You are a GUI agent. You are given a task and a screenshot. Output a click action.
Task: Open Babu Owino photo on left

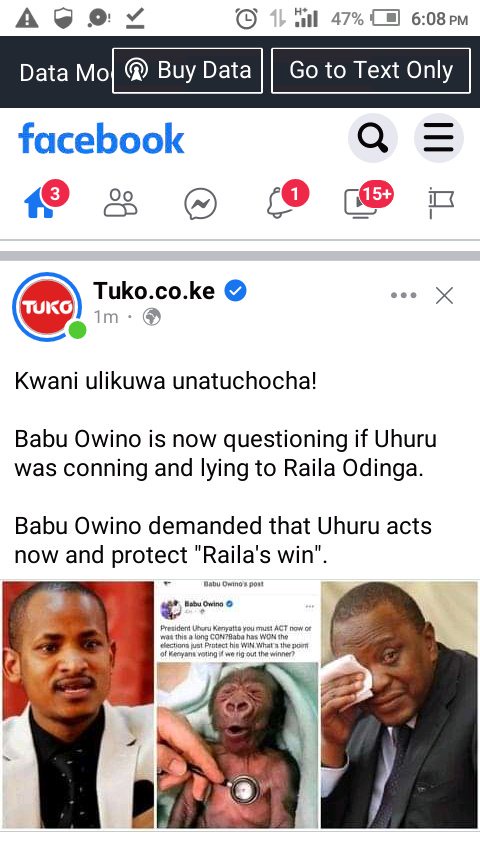click(x=78, y=705)
